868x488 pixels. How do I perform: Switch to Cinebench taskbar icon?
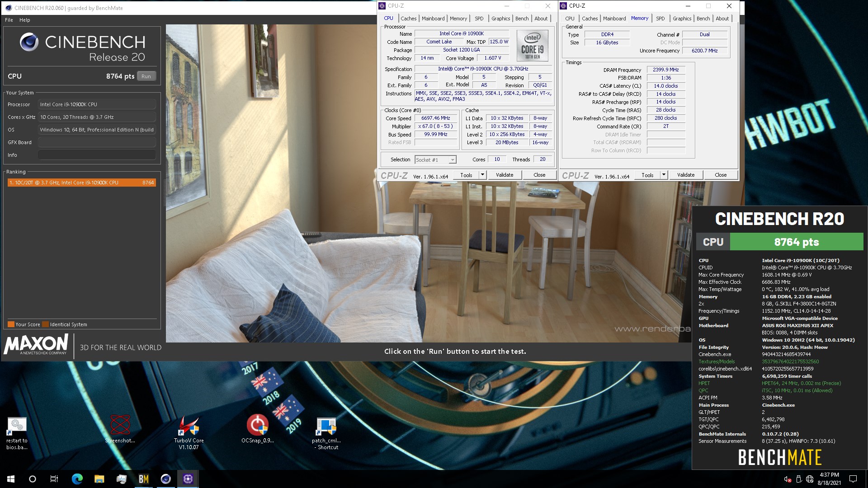165,479
